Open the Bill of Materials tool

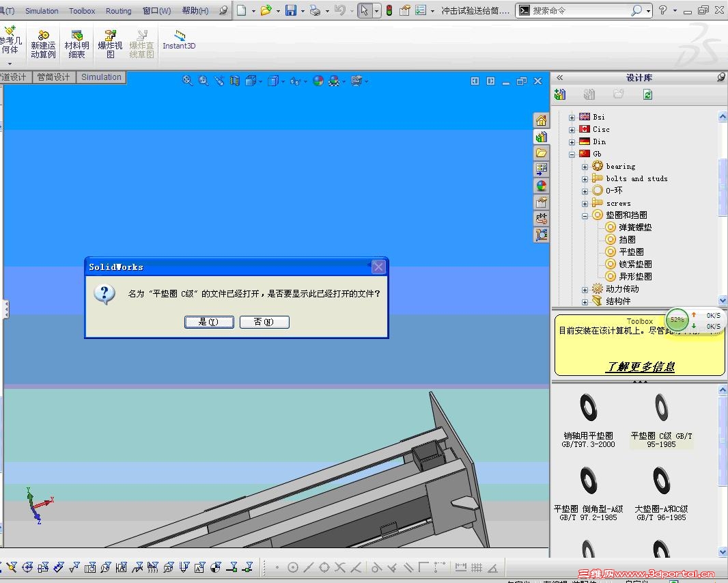click(76, 44)
